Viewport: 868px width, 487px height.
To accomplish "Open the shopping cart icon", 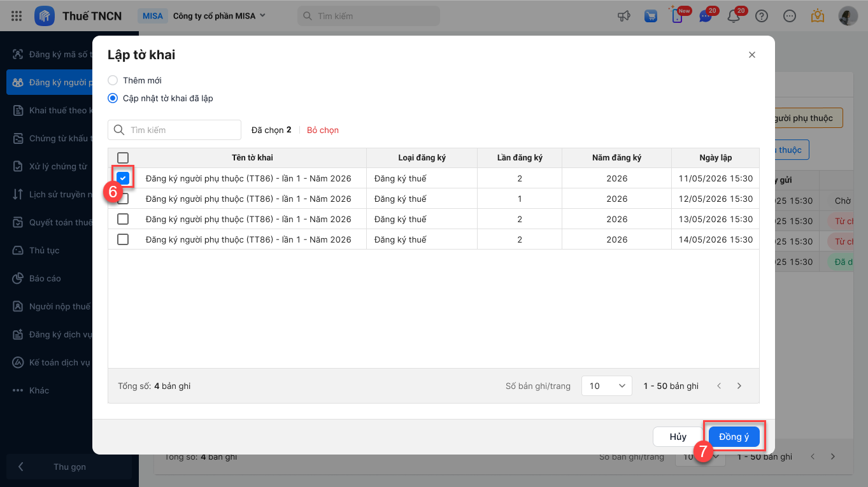I will (x=650, y=16).
